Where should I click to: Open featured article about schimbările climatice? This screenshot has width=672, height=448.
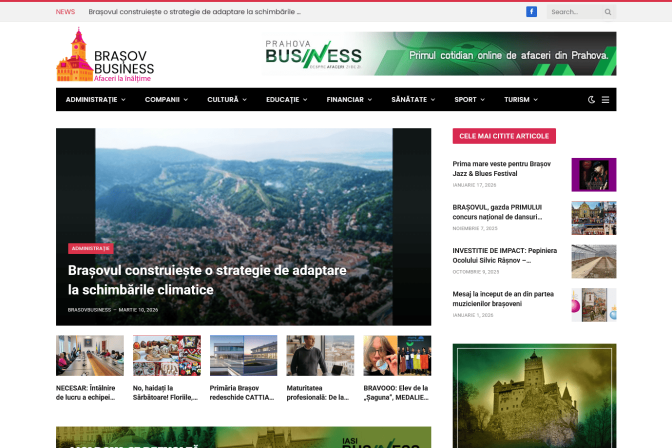[207, 280]
